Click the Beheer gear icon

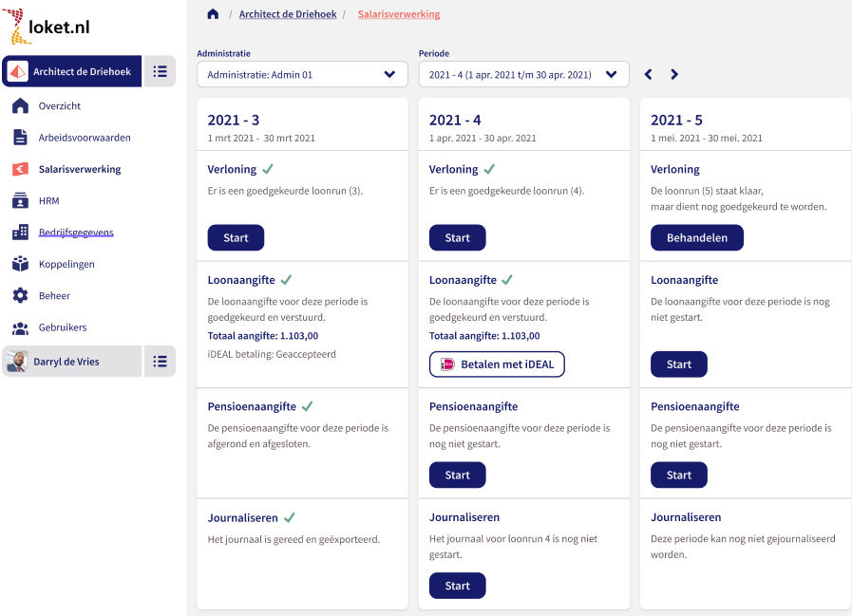click(20, 296)
